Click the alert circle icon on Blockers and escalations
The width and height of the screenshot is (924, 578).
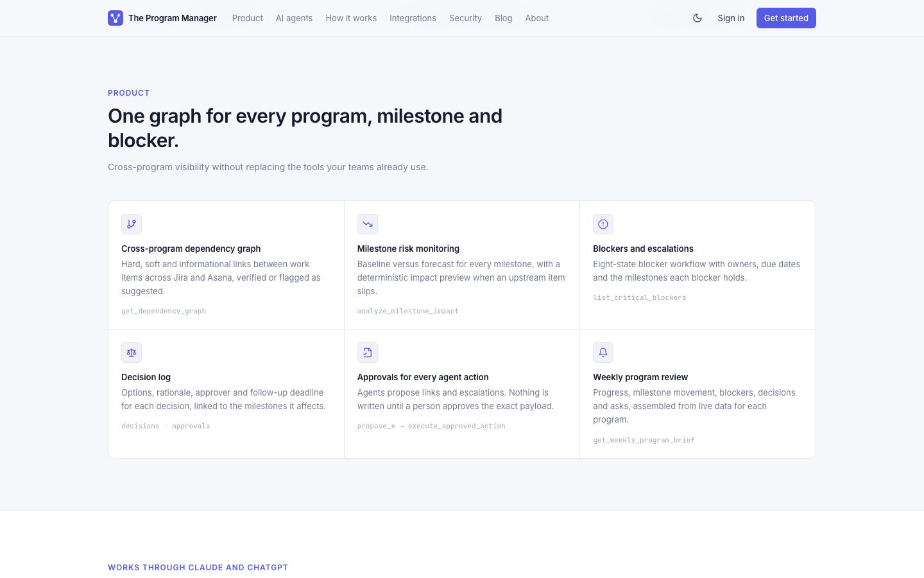click(603, 224)
